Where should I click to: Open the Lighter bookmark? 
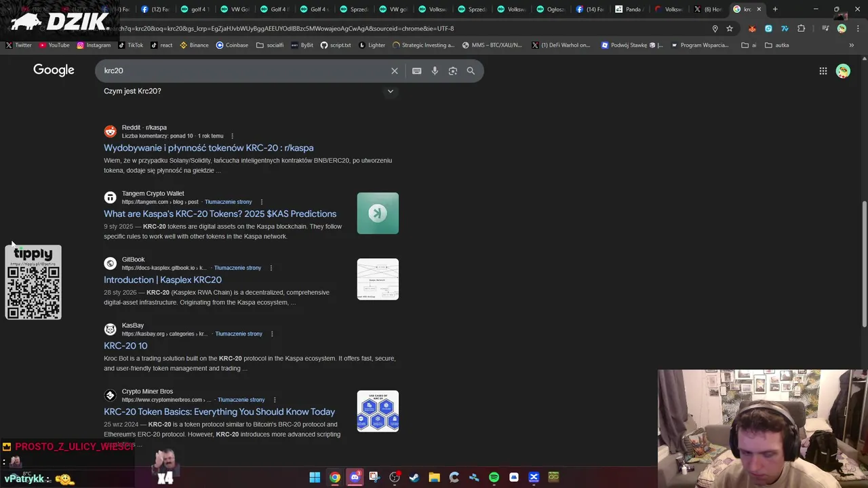point(372,45)
